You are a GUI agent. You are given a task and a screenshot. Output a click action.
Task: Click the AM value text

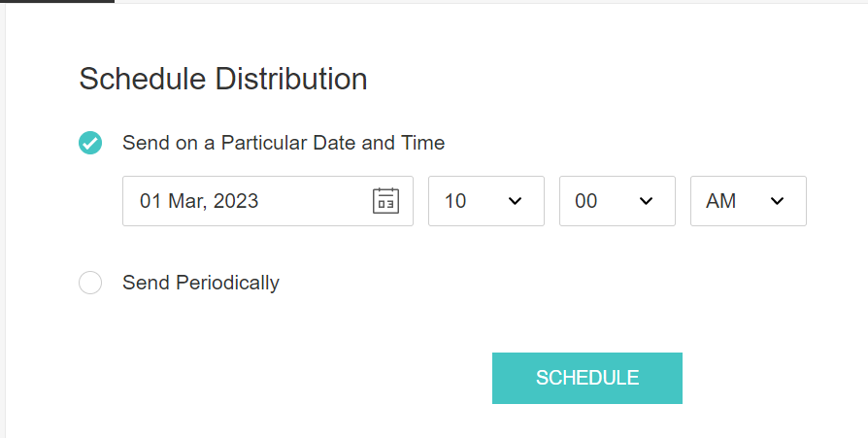point(721,201)
